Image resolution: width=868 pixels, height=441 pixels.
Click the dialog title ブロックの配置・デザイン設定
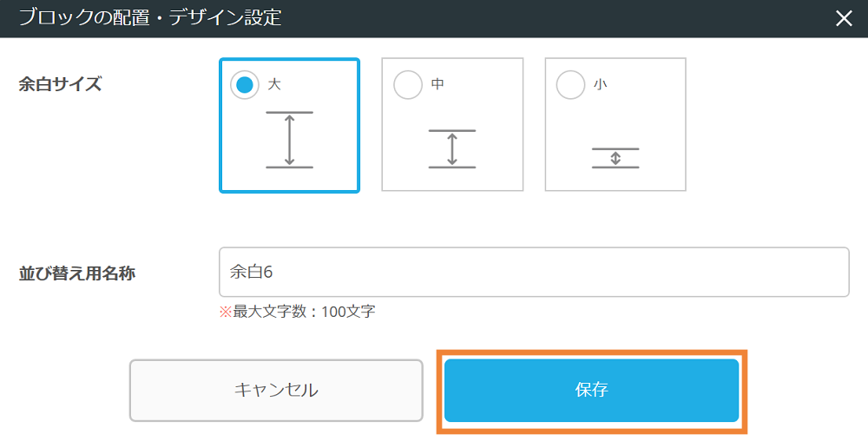tap(150, 18)
